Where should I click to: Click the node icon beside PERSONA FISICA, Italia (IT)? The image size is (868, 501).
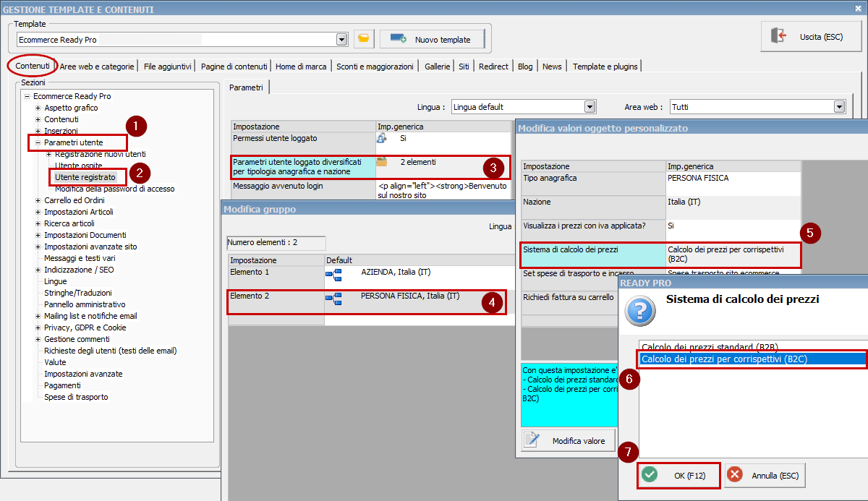click(x=333, y=297)
